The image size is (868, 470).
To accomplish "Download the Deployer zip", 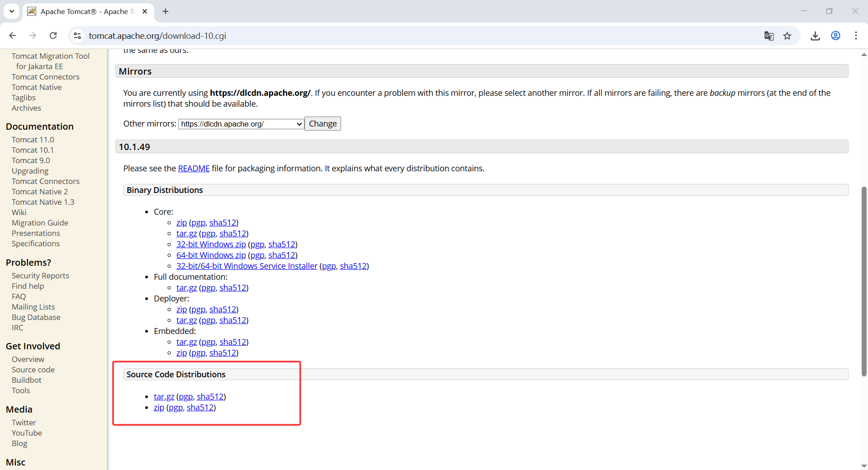I will pos(181,310).
